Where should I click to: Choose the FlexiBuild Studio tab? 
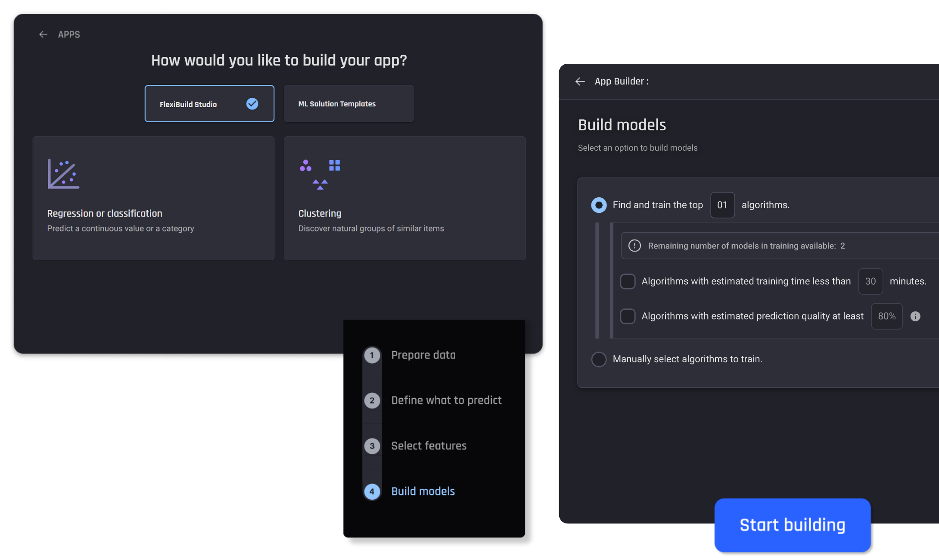pyautogui.click(x=209, y=104)
